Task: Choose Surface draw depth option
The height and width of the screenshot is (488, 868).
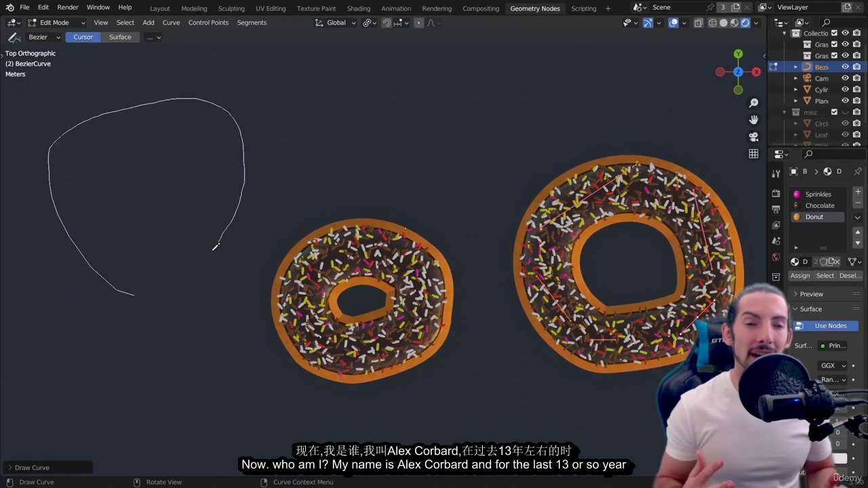Action: (x=120, y=37)
